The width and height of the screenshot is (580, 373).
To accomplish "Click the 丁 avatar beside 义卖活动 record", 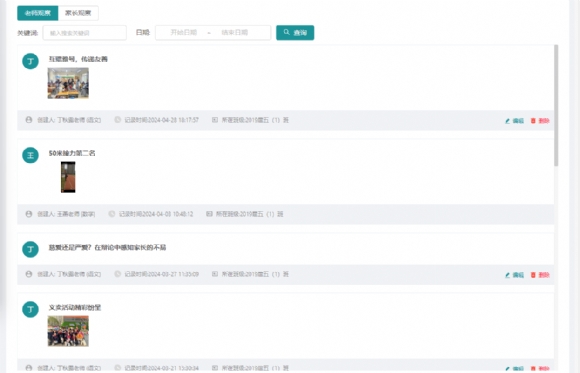I will (x=30, y=309).
